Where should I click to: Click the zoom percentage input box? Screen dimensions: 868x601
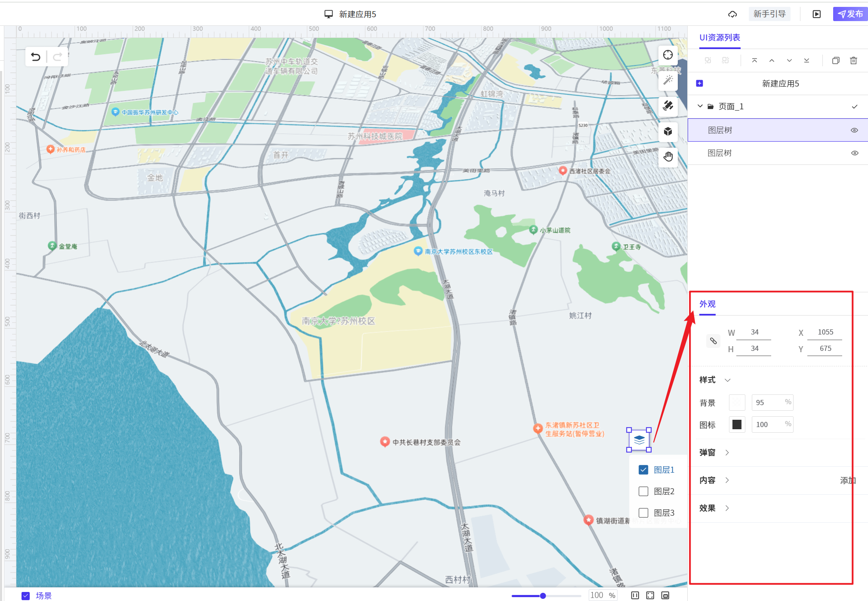coord(603,595)
